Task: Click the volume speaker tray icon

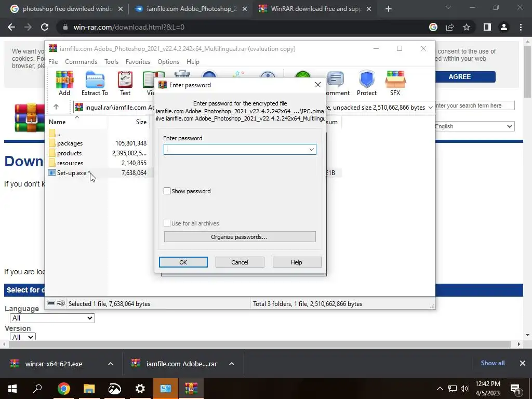Action: click(x=464, y=389)
